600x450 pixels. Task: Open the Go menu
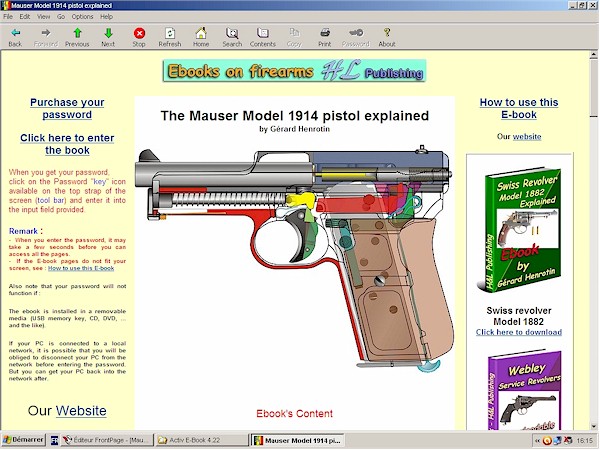[x=61, y=16]
